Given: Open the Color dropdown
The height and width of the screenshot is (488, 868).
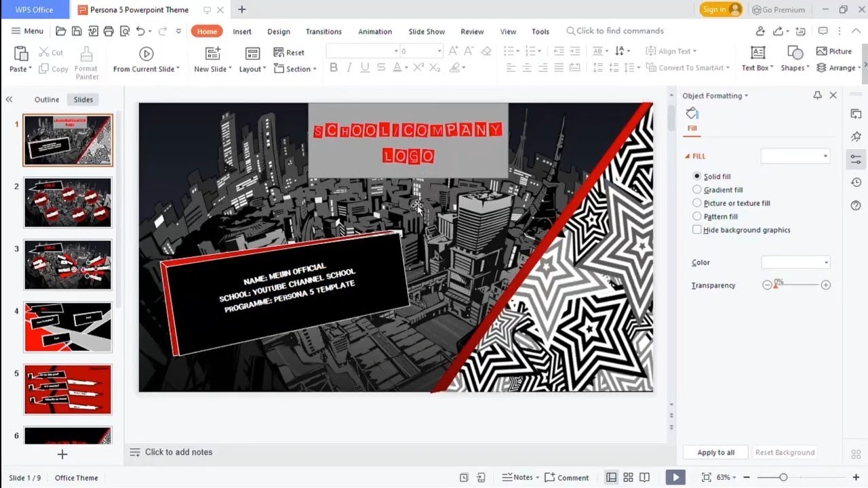Looking at the screenshot, I should [796, 262].
